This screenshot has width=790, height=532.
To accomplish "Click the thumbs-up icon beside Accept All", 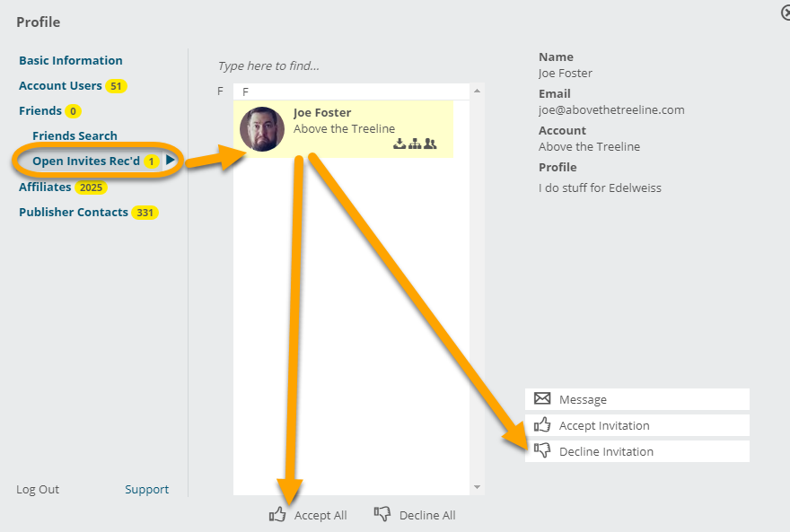I will pos(278,515).
